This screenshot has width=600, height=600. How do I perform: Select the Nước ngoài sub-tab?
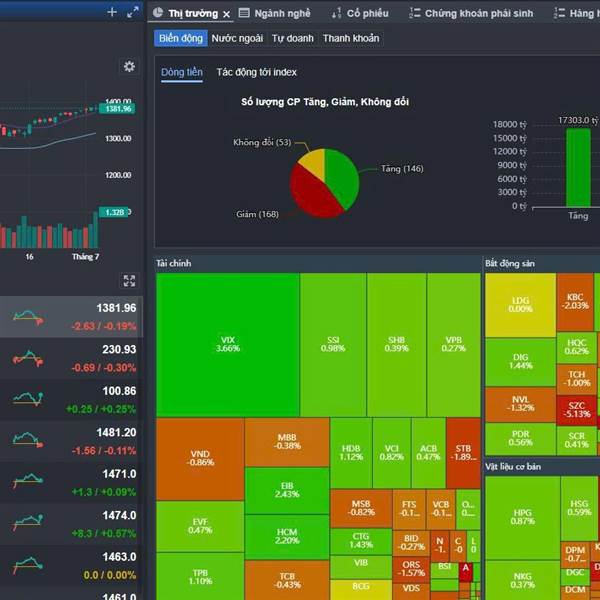237,38
